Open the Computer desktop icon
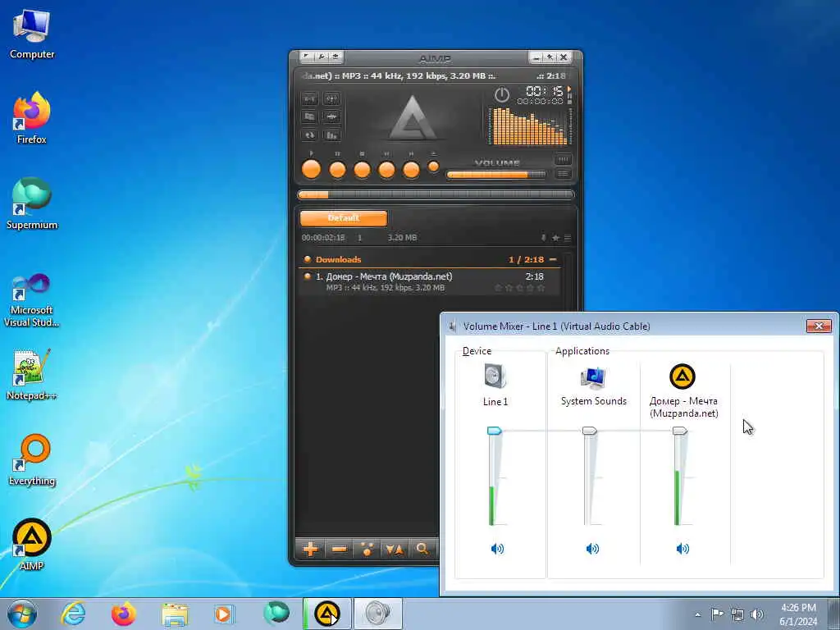 pos(32,34)
